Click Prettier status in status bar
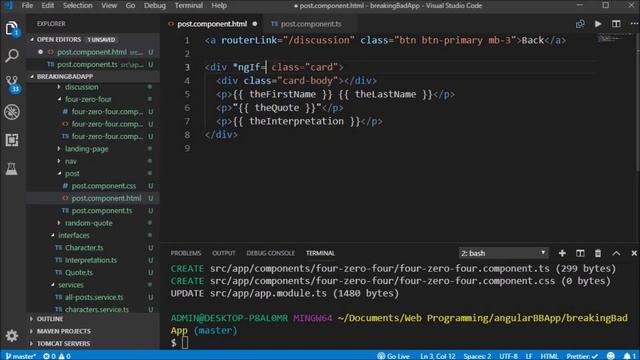640x360 pixels. coord(582,356)
